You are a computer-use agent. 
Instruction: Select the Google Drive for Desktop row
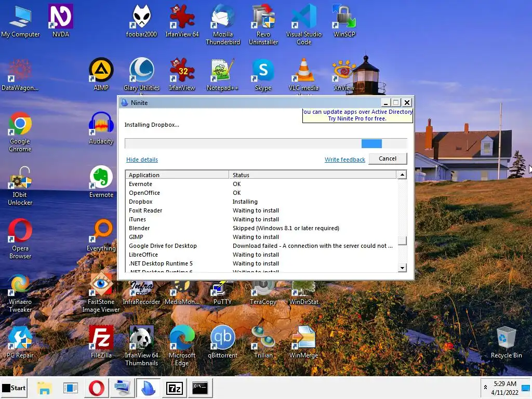coord(261,246)
